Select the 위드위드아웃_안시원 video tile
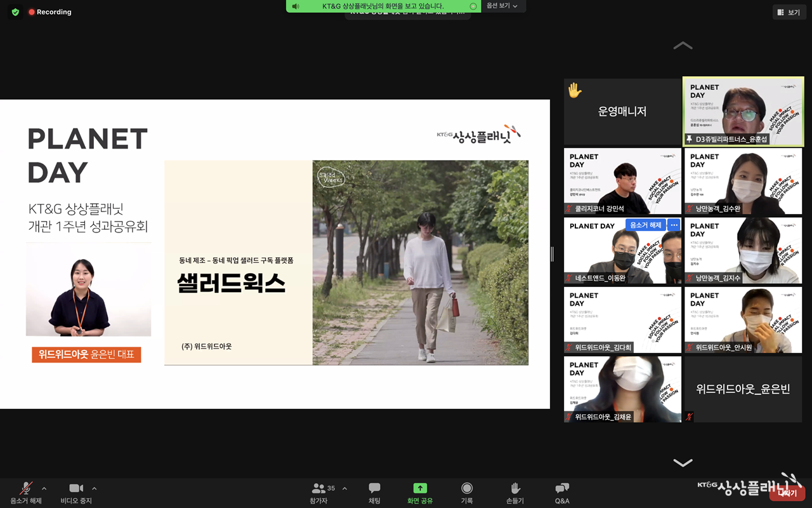Image resolution: width=812 pixels, height=508 pixels. (743, 319)
